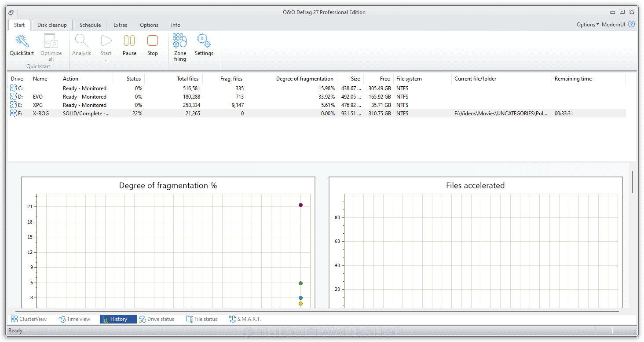Open the Options ribbon tab

[x=149, y=25]
